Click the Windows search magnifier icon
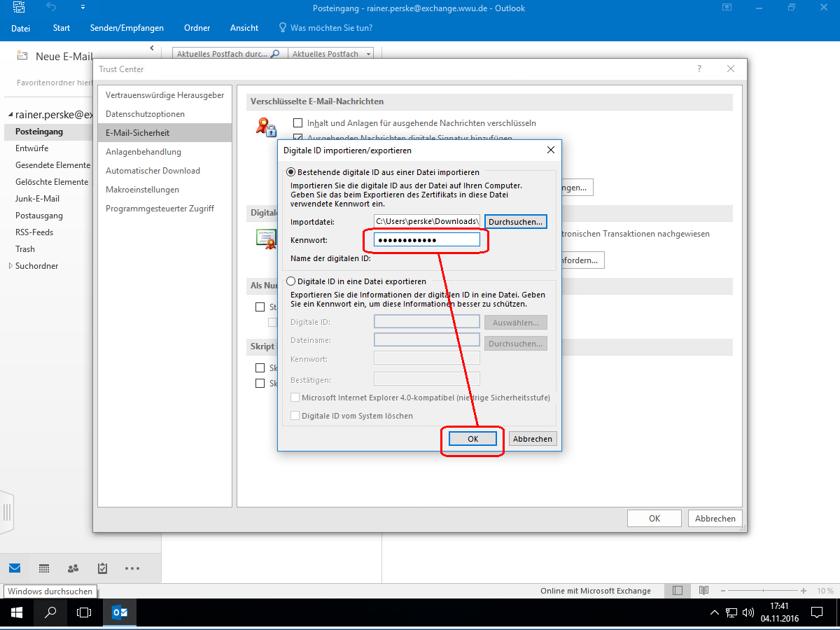The image size is (840, 630). click(50, 612)
